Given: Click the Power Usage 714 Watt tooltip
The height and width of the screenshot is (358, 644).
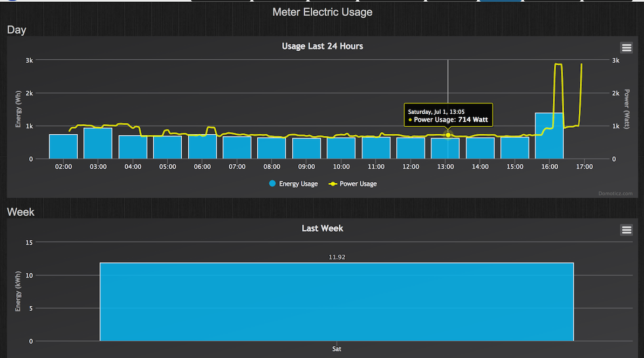Looking at the screenshot, I should click(x=448, y=115).
